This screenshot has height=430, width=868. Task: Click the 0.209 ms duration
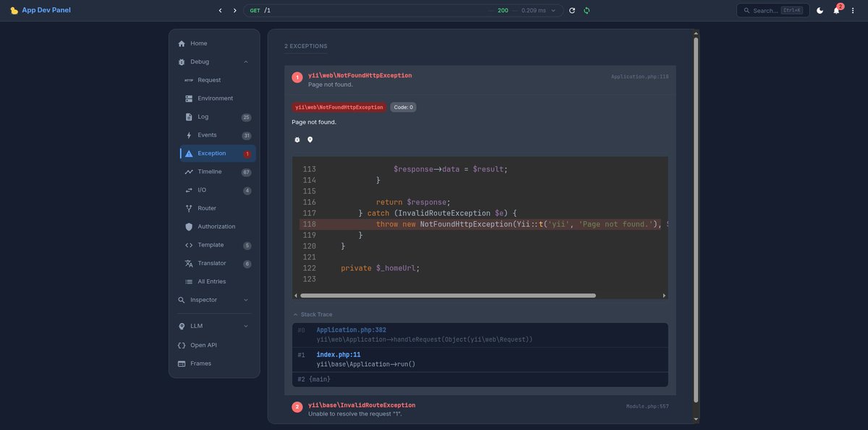point(535,10)
